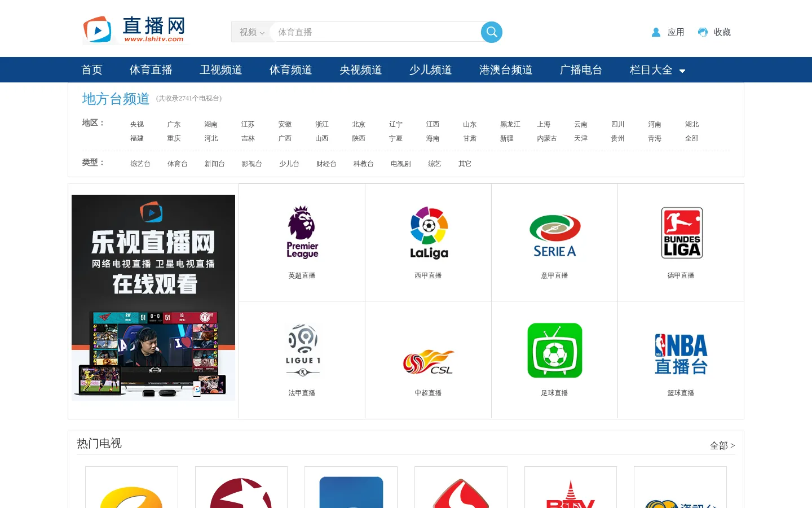Open 广播电台 navigation item
Viewport: 812px width, 508px height.
pos(581,70)
